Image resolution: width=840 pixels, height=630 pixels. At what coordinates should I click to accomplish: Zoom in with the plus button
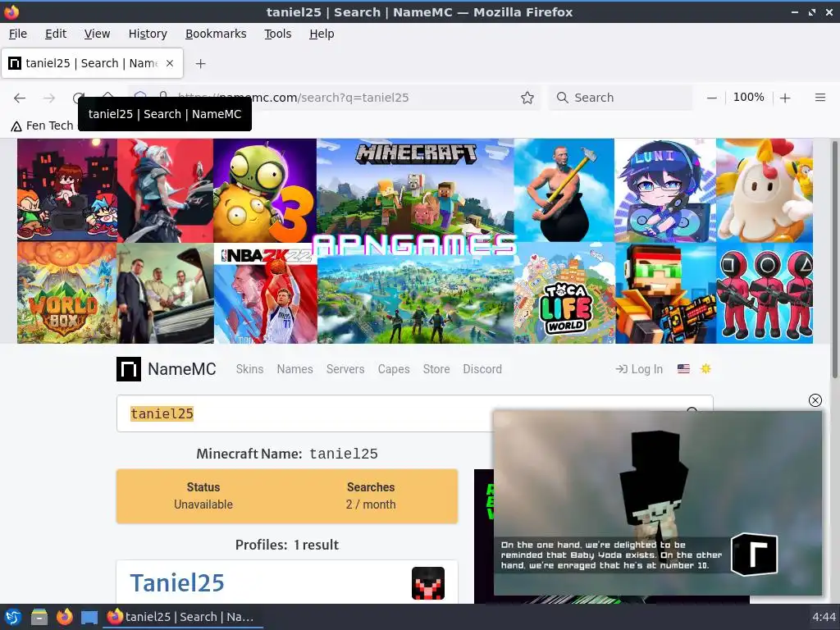(785, 98)
